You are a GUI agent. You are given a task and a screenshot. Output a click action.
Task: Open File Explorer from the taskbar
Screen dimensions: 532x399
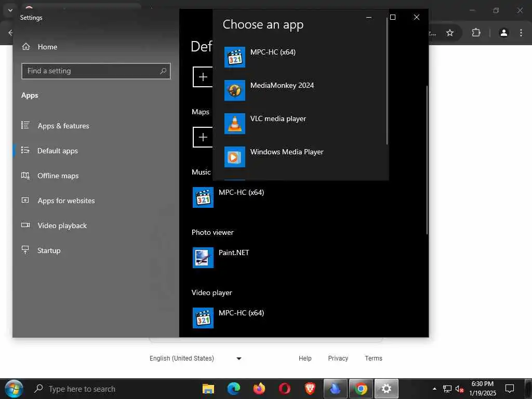[x=208, y=389]
